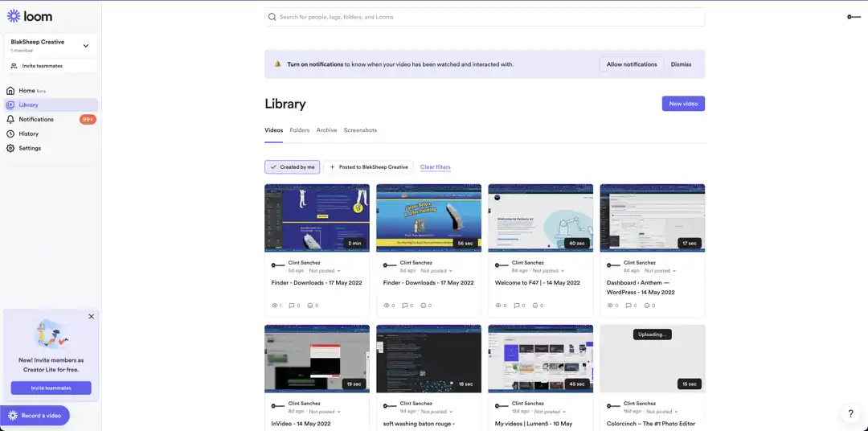Click the New video button

pyautogui.click(x=683, y=104)
